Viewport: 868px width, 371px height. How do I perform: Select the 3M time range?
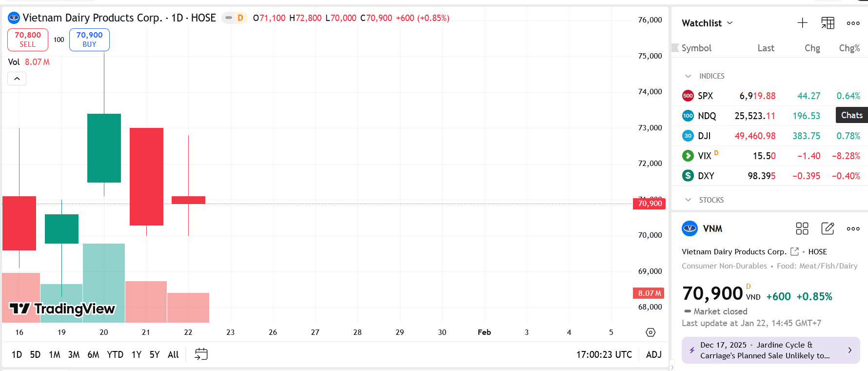pyautogui.click(x=74, y=354)
